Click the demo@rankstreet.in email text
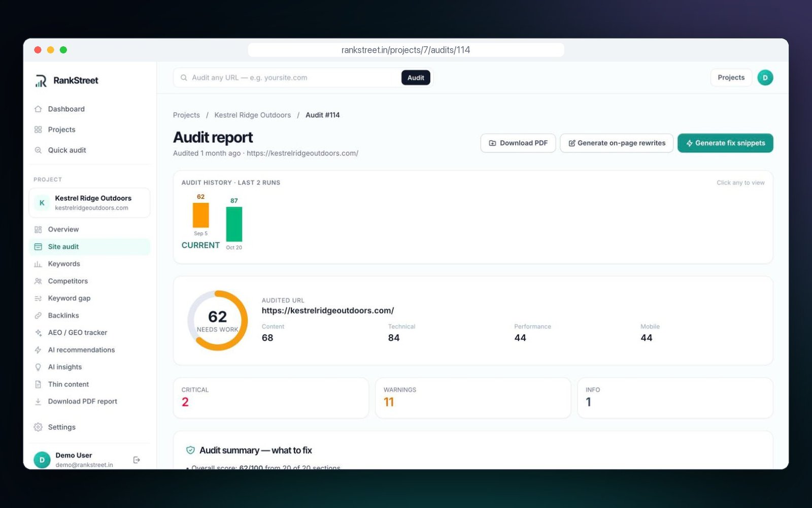 (x=84, y=465)
